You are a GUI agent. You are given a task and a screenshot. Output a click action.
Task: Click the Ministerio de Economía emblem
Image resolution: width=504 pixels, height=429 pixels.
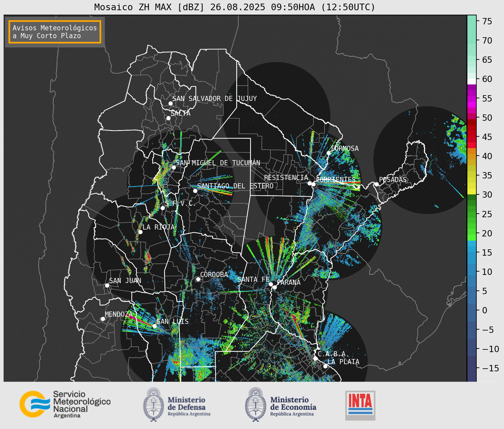click(x=256, y=404)
